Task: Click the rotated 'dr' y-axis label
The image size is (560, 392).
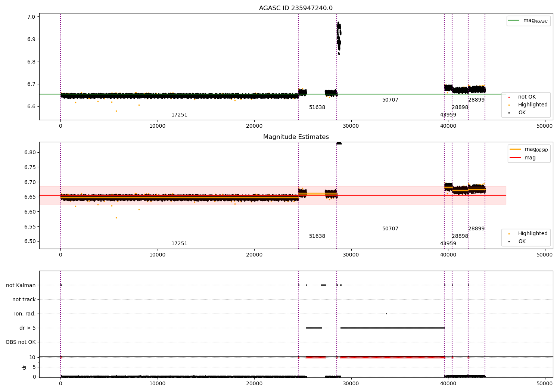Action: pos(24,367)
